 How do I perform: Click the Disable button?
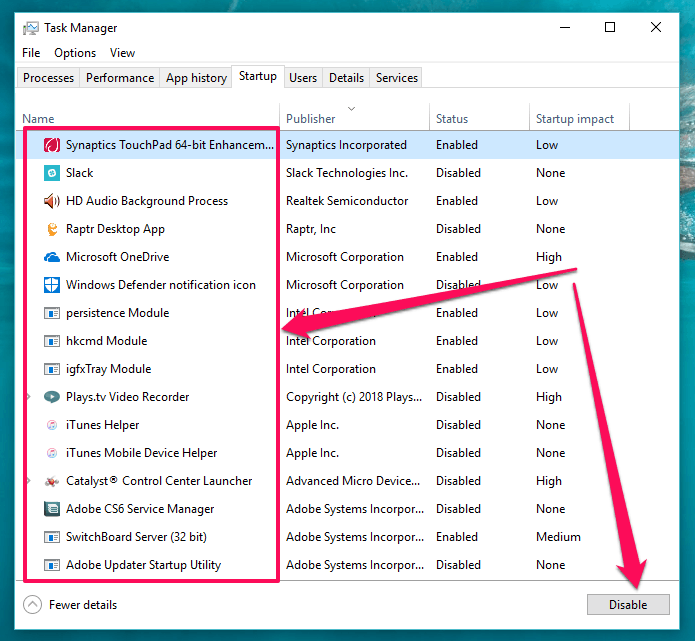628,605
